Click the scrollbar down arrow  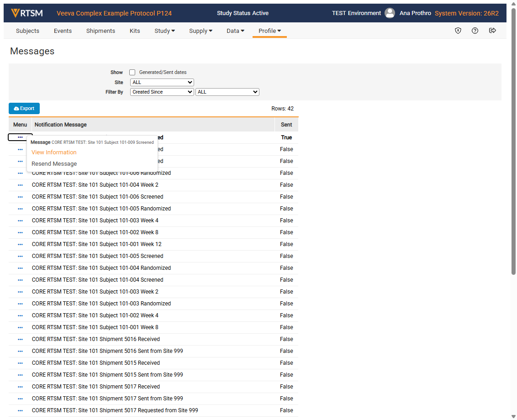pyautogui.click(x=513, y=416)
